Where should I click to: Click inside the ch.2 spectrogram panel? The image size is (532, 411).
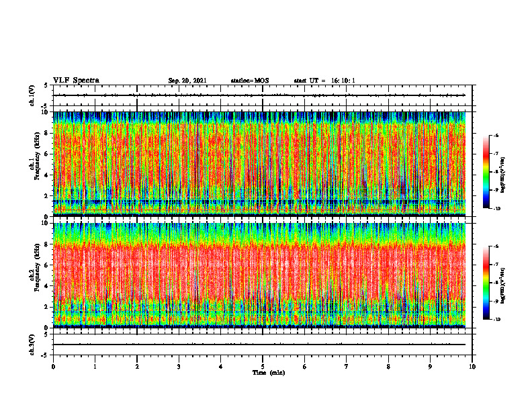pos(259,275)
